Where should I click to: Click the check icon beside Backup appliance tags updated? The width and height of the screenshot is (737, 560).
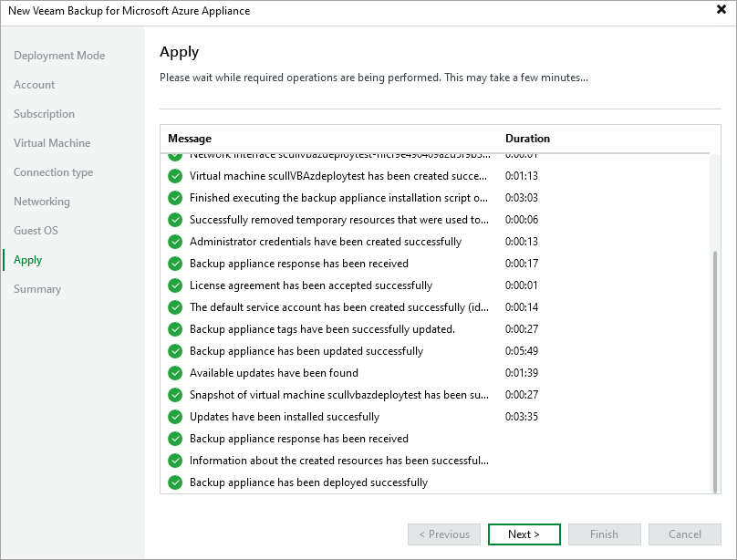coord(175,329)
